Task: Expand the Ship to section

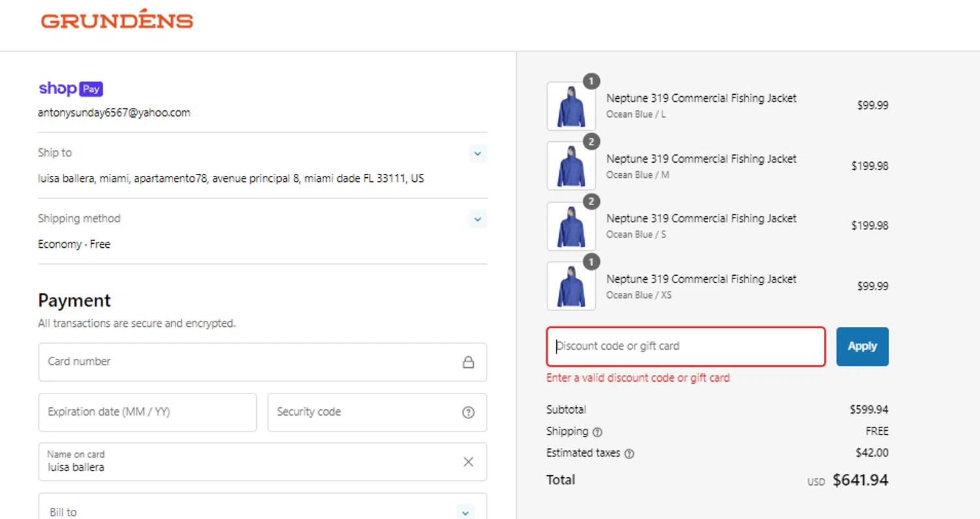Action: (x=478, y=154)
